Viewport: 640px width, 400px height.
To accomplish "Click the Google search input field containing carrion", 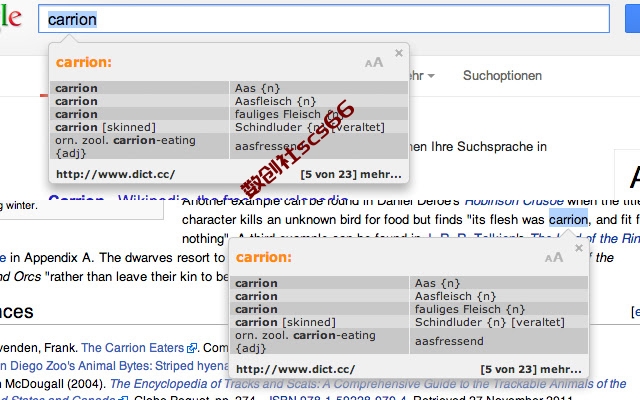I will pos(324,19).
